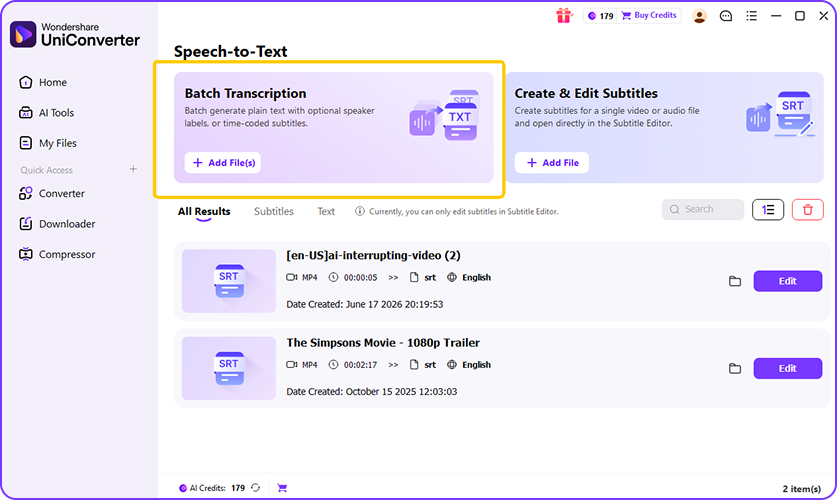Switch to the Subtitles tab
This screenshot has width=837, height=500.
274,211
